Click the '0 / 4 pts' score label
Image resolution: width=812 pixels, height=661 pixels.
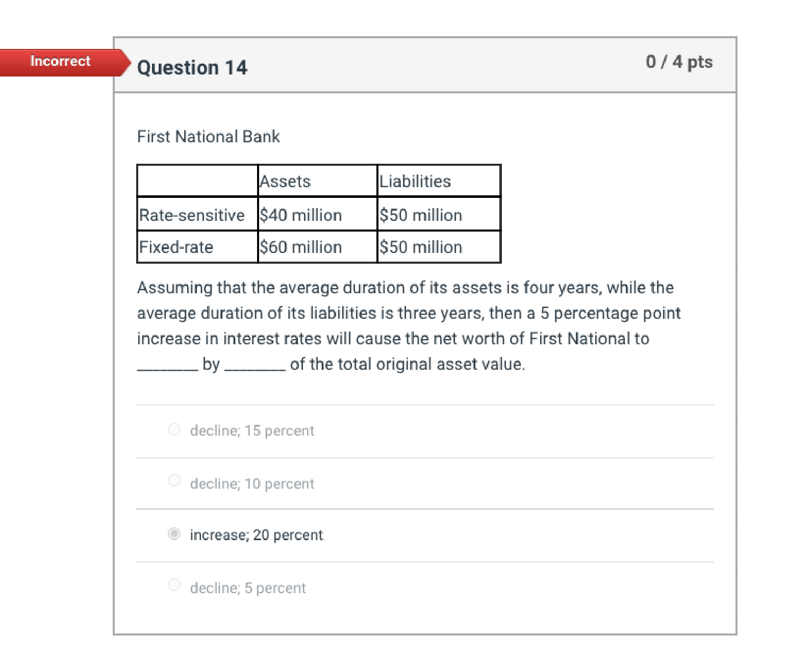[x=680, y=62]
